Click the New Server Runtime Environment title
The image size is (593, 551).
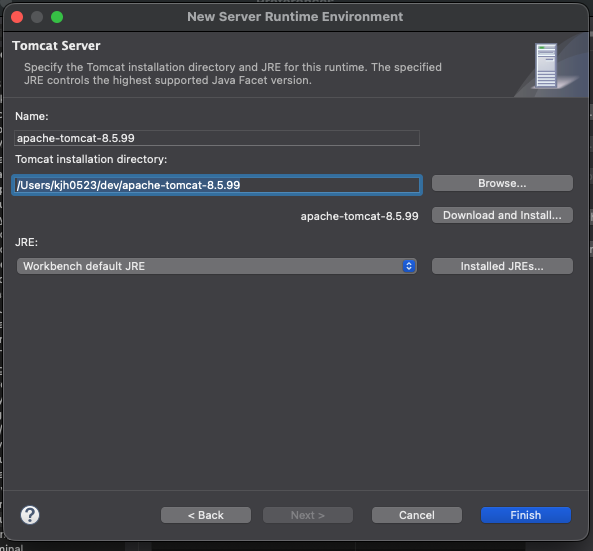point(295,17)
